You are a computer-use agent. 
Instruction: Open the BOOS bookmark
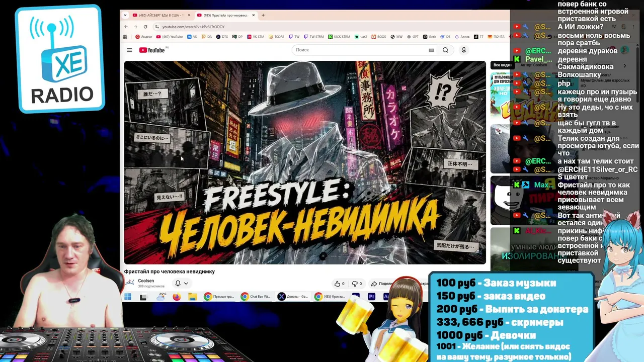click(x=378, y=37)
